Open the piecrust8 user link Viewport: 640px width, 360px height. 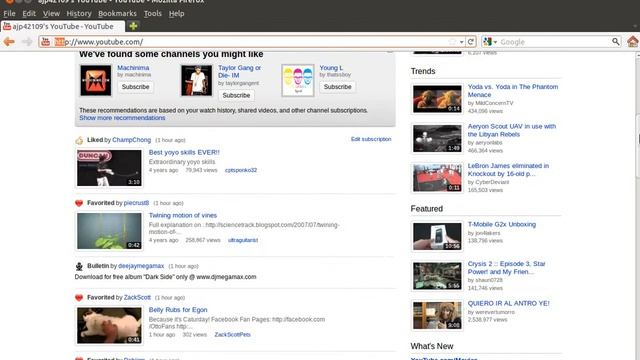pos(136,203)
